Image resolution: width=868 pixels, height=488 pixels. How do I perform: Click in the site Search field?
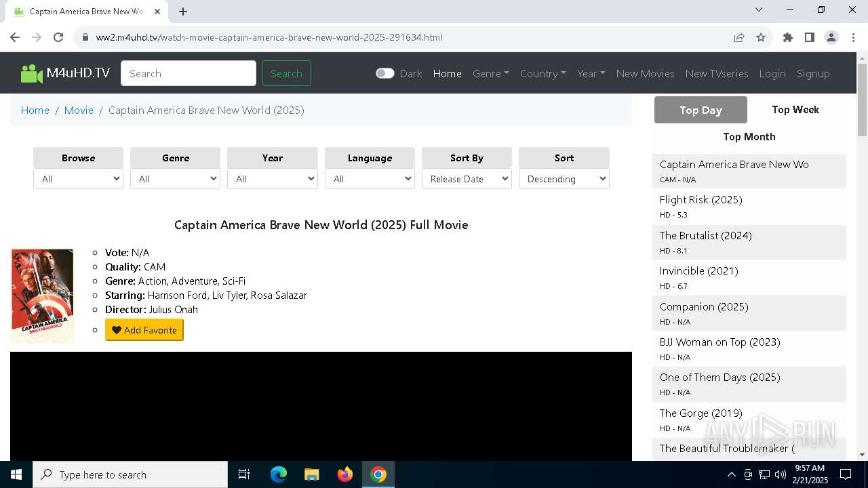pos(189,73)
